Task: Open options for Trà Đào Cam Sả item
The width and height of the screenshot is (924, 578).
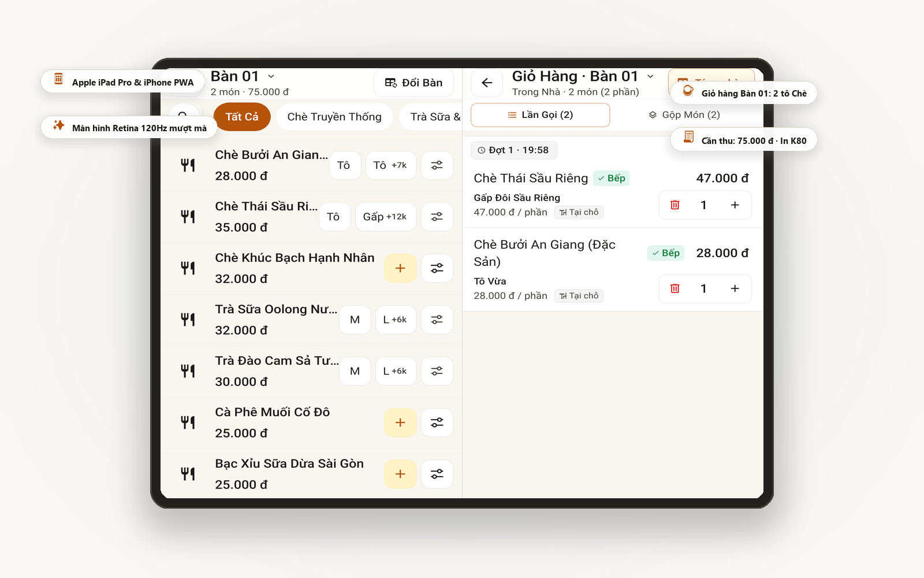Action: click(x=437, y=371)
